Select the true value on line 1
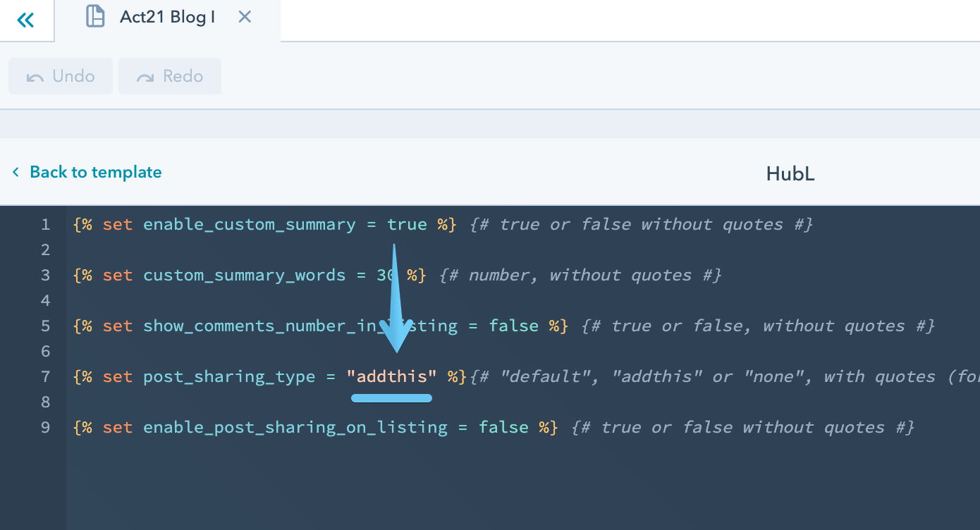The height and width of the screenshot is (530, 980). pos(407,224)
